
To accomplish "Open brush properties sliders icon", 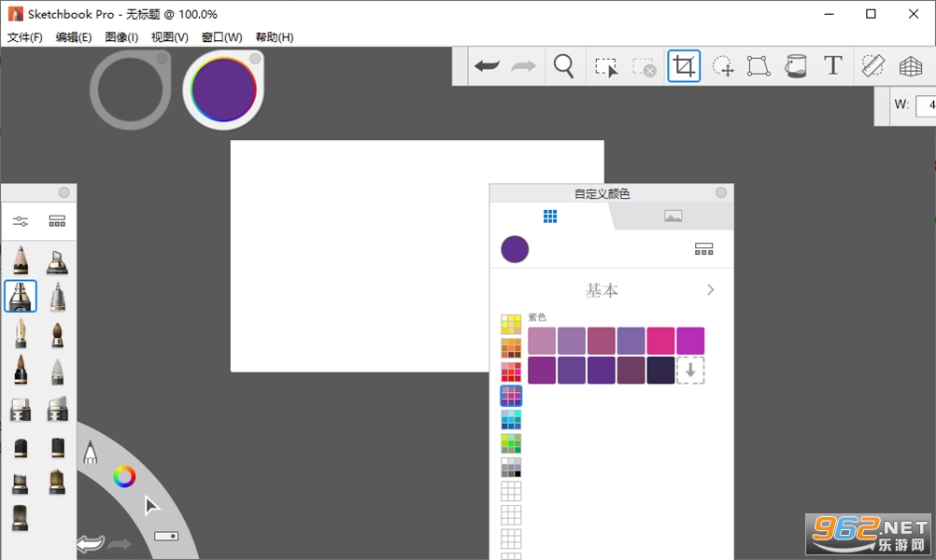I will point(21,221).
